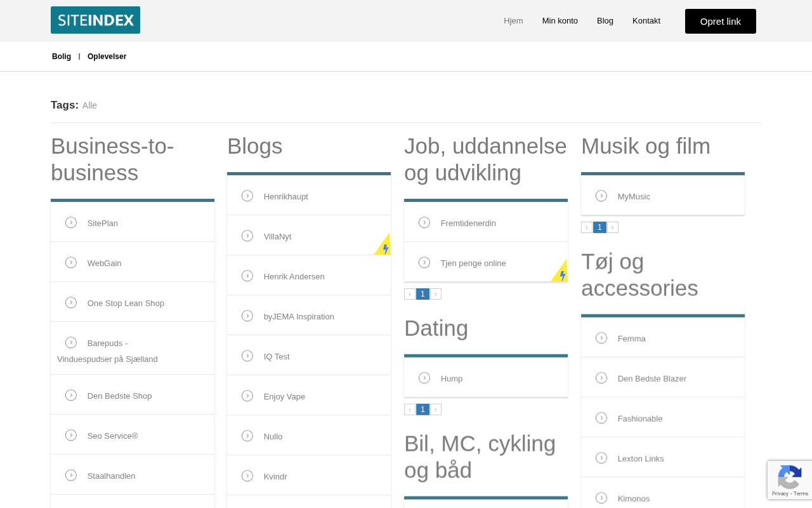812x508 pixels.
Task: Click the circled arrow beside Femma
Action: point(601,338)
